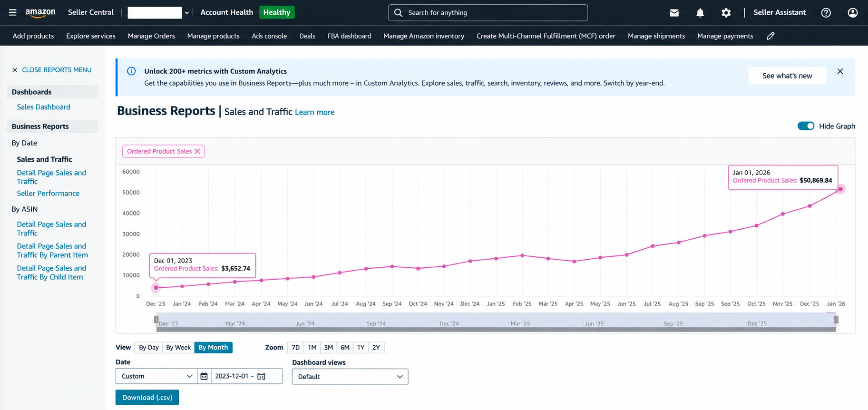The width and height of the screenshot is (868, 410).
Task: Open the FBA dashboard menu item
Action: [350, 36]
